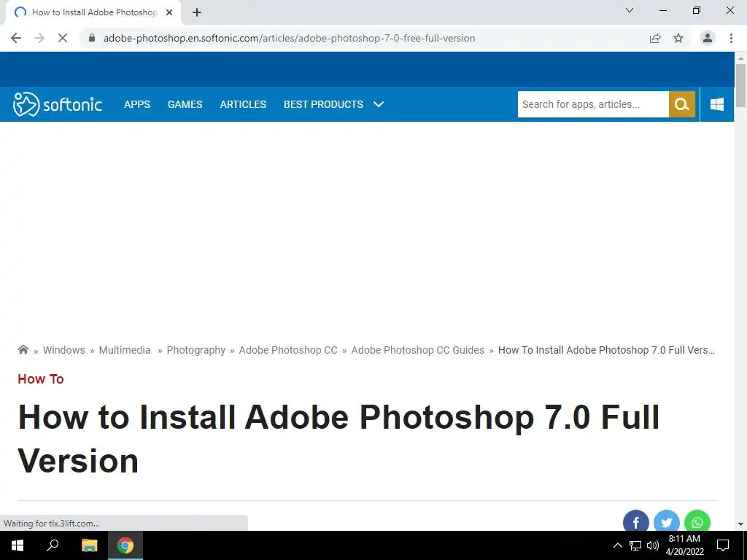Click the orange search magnifier button
Image resolution: width=747 pixels, height=560 pixels.
[x=682, y=104]
